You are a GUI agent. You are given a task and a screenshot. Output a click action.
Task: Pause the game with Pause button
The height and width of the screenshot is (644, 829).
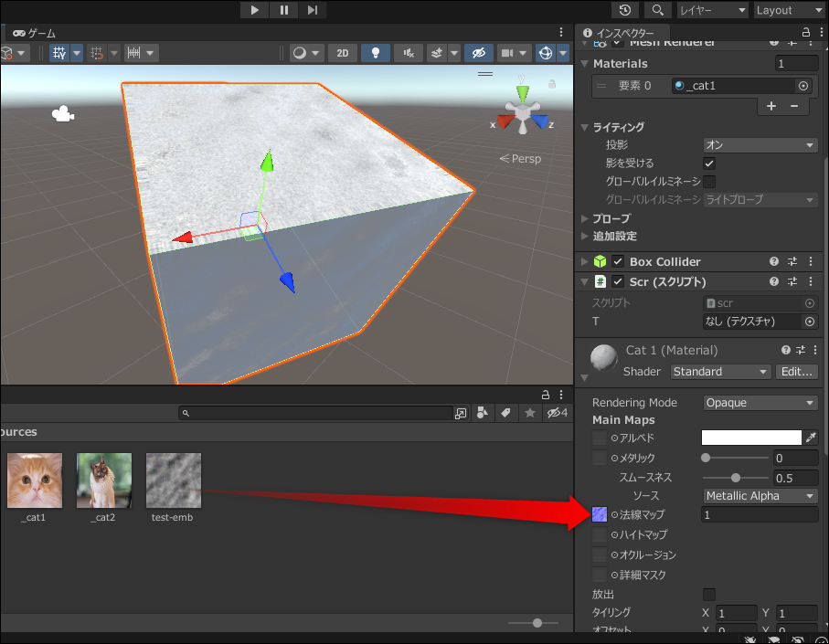click(284, 10)
